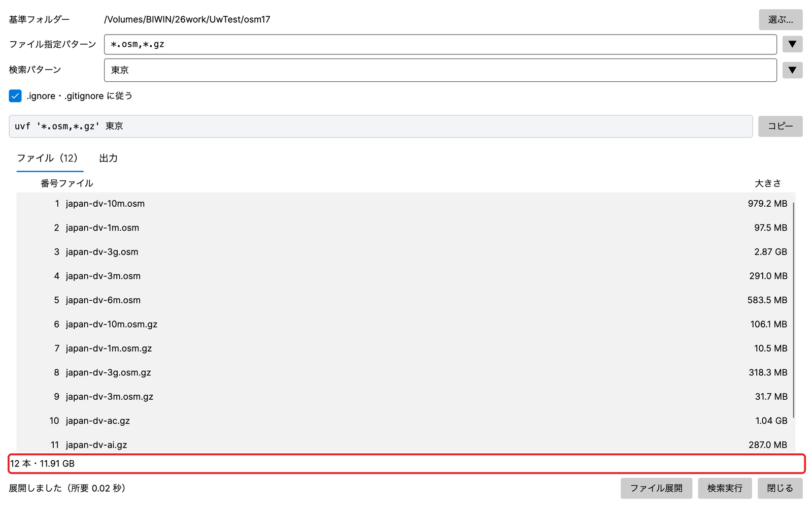Select row japan-dv-3g.osm

click(405, 252)
